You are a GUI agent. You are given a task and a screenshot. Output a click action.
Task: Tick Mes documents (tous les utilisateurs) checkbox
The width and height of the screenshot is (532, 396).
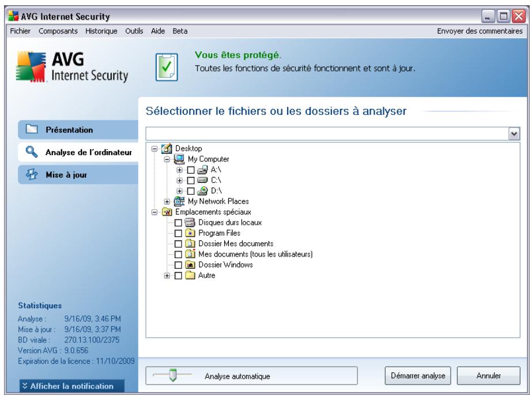coord(178,254)
